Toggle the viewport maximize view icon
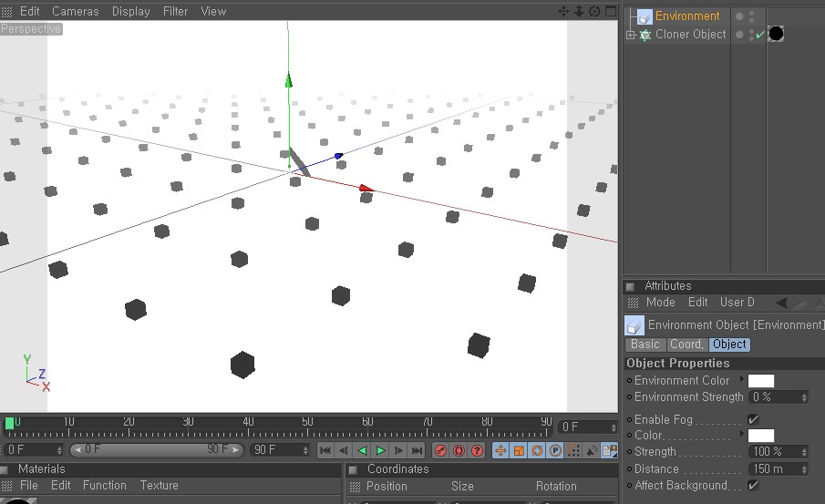825x504 pixels. coord(611,11)
